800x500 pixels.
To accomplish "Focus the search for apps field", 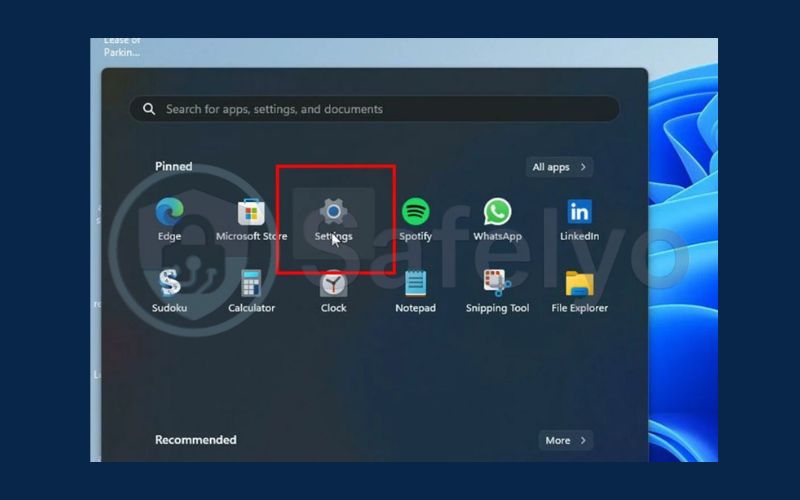I will (374, 109).
